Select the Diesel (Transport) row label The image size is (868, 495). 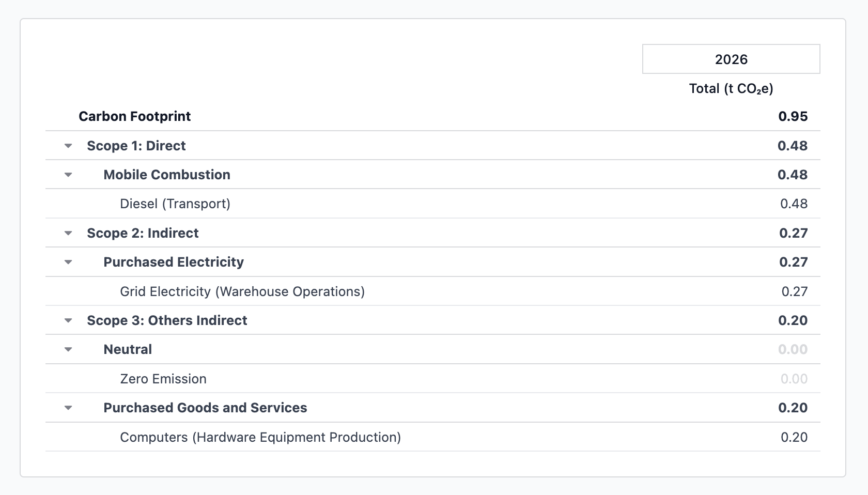(175, 204)
